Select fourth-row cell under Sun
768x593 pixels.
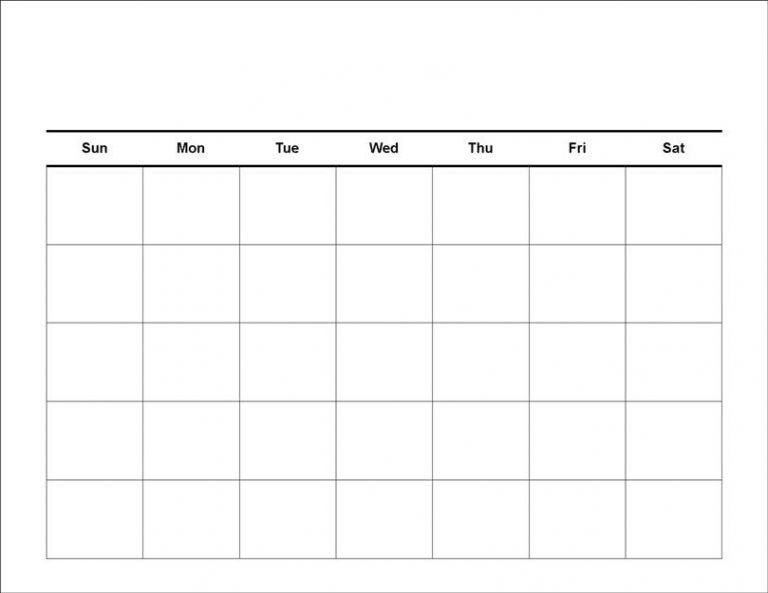(x=95, y=441)
